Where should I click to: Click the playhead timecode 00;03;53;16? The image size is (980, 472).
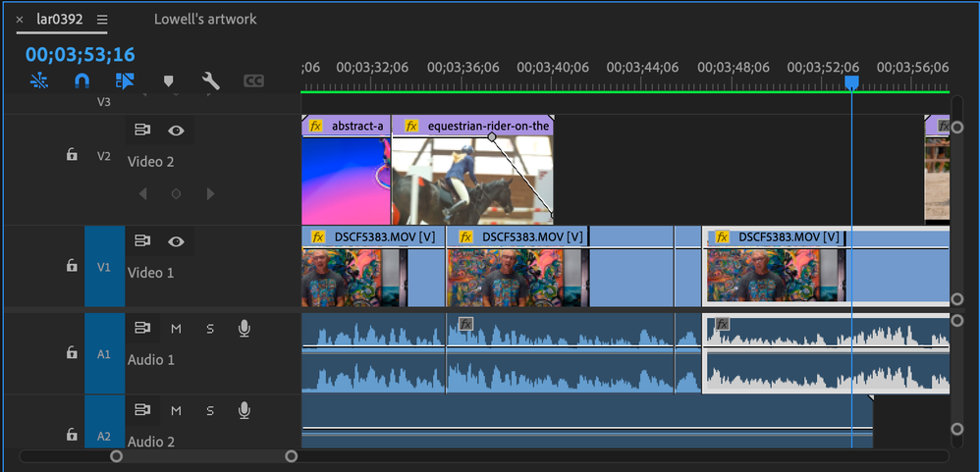(80, 54)
